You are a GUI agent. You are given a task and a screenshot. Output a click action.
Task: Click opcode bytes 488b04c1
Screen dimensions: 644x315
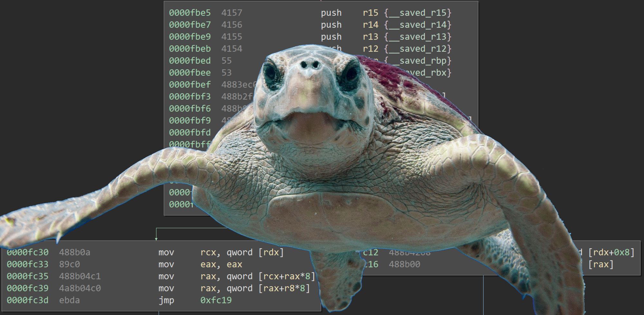point(80,276)
